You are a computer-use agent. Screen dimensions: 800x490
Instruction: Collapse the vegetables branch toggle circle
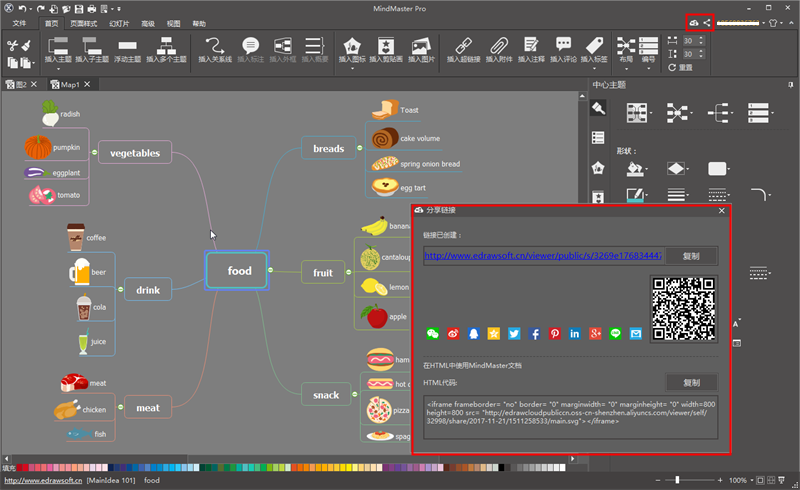pyautogui.click(x=94, y=152)
